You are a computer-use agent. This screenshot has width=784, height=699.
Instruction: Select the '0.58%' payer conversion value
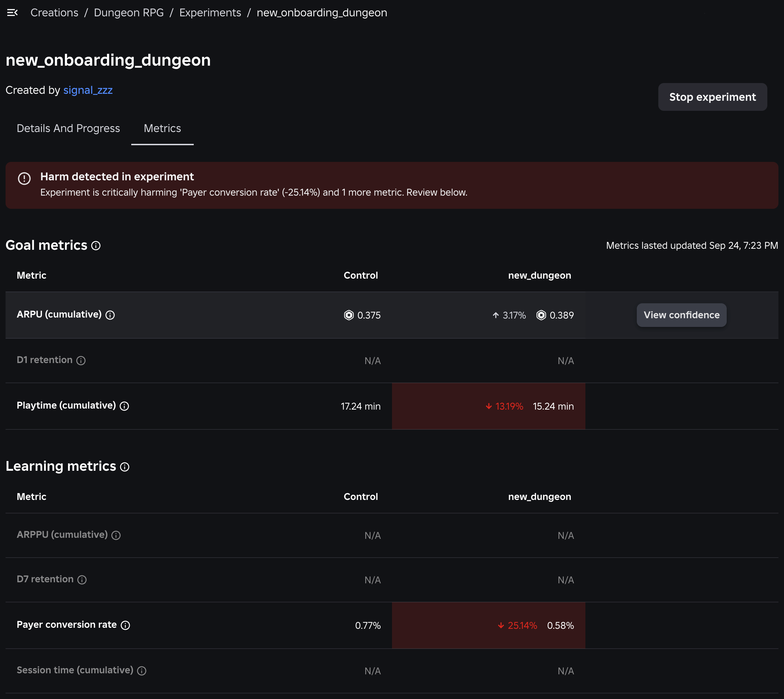pos(561,626)
